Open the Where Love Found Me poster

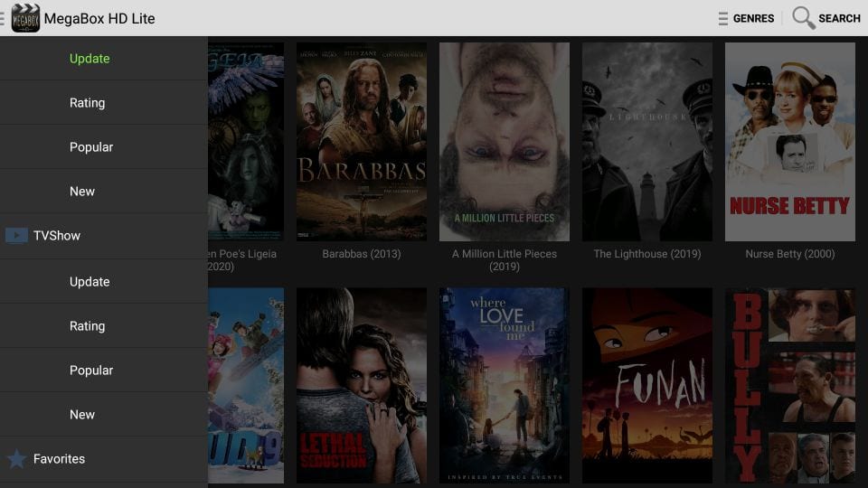pos(505,386)
